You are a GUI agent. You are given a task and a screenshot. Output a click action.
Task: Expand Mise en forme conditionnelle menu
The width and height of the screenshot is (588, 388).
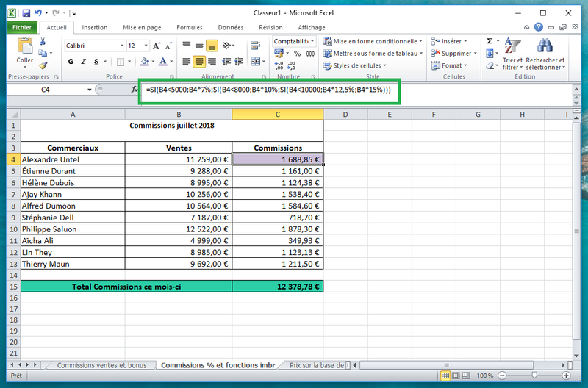[375, 42]
